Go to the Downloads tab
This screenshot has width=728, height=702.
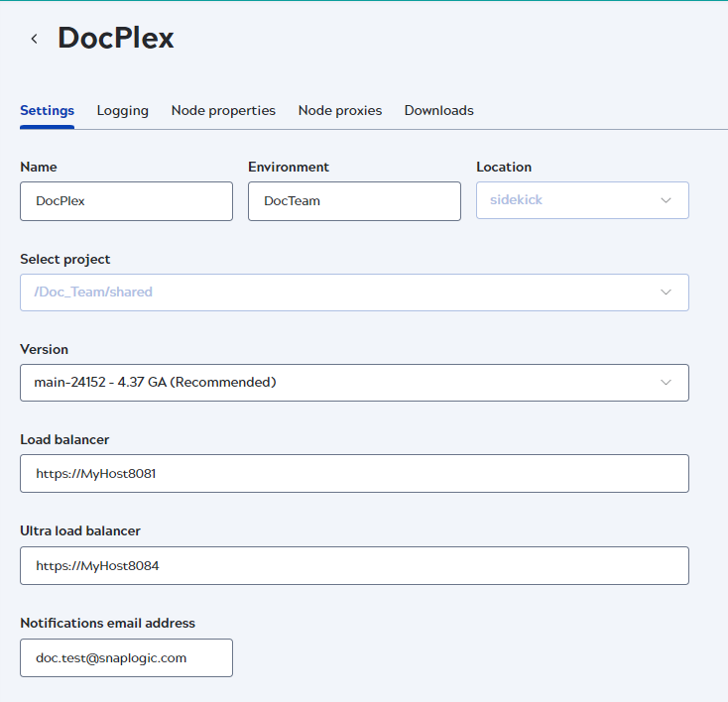pos(438,110)
